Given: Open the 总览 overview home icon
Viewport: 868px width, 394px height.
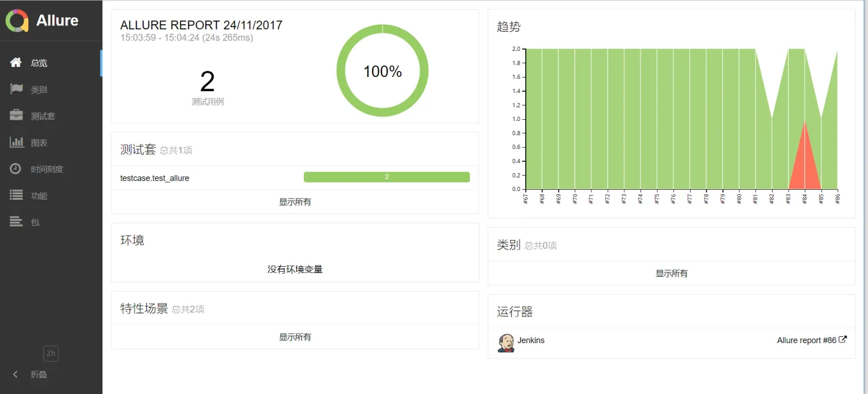Looking at the screenshot, I should (17, 63).
